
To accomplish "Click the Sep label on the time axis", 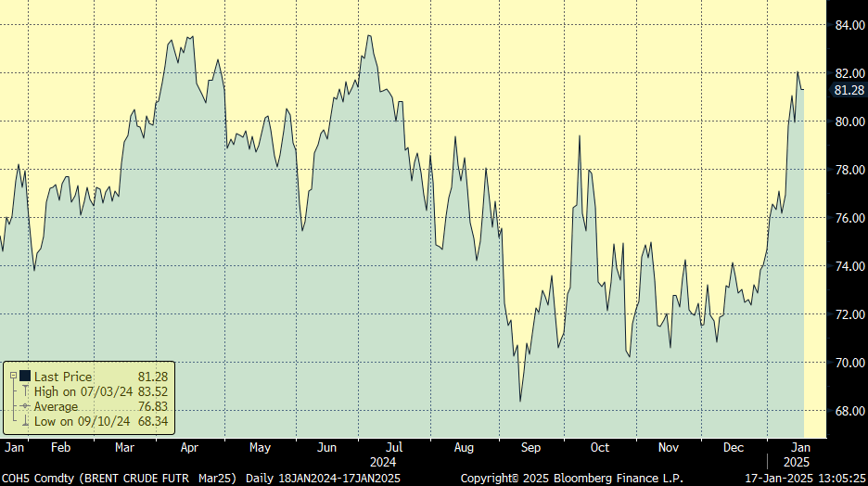I will point(530,447).
